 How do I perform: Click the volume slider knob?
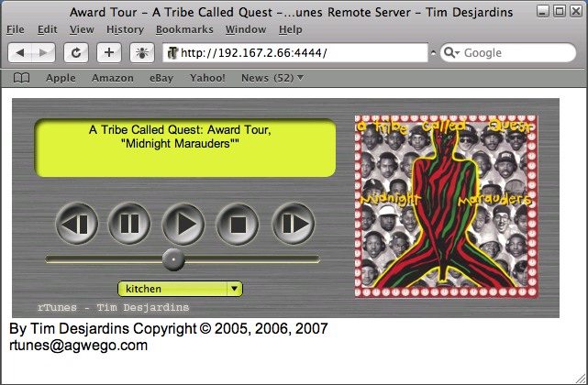[x=173, y=259]
